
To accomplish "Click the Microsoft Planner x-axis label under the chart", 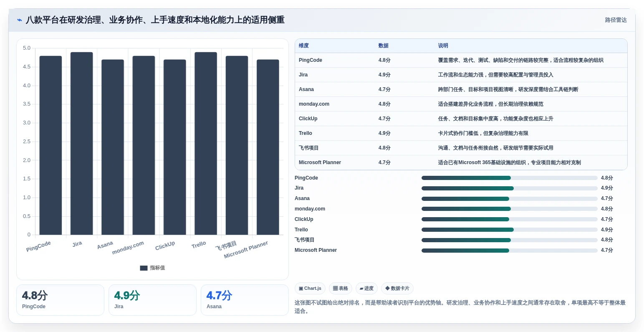I will pyautogui.click(x=246, y=250).
